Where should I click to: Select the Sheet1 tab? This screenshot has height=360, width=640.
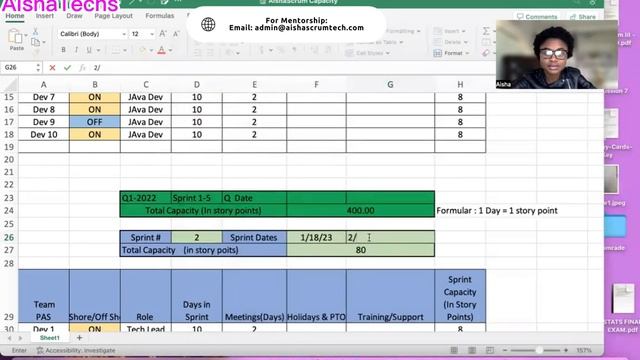click(x=49, y=338)
